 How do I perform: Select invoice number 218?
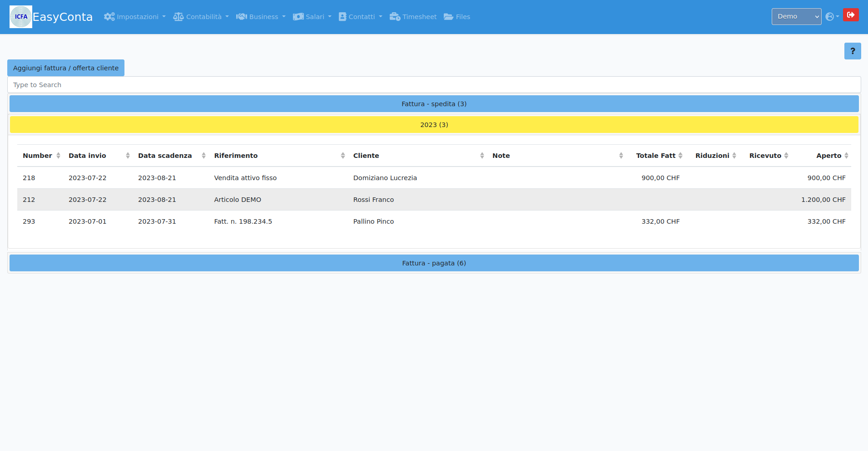29,178
